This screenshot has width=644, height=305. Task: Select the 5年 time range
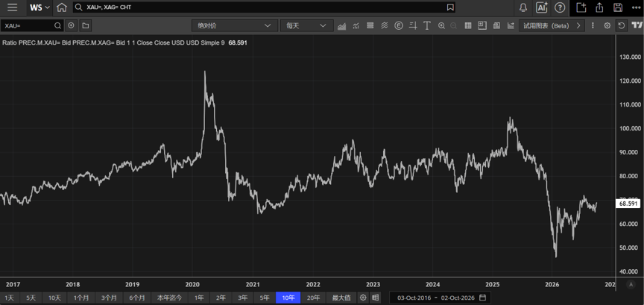point(265,298)
